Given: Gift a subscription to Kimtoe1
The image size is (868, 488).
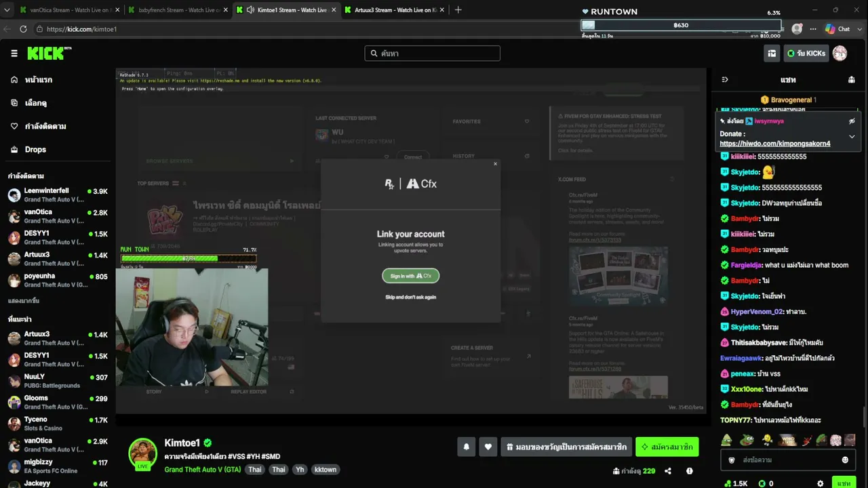Looking at the screenshot, I should pyautogui.click(x=567, y=447).
